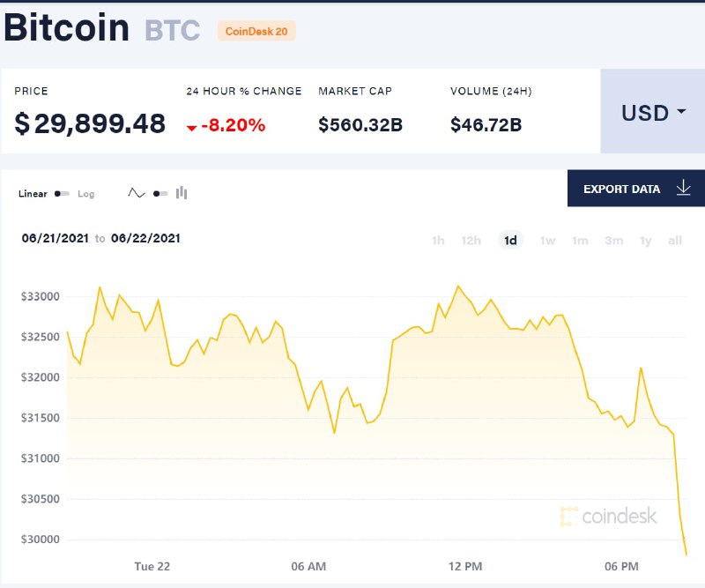Image resolution: width=705 pixels, height=588 pixels.
Task: Click the Export Data button
Action: 621,188
